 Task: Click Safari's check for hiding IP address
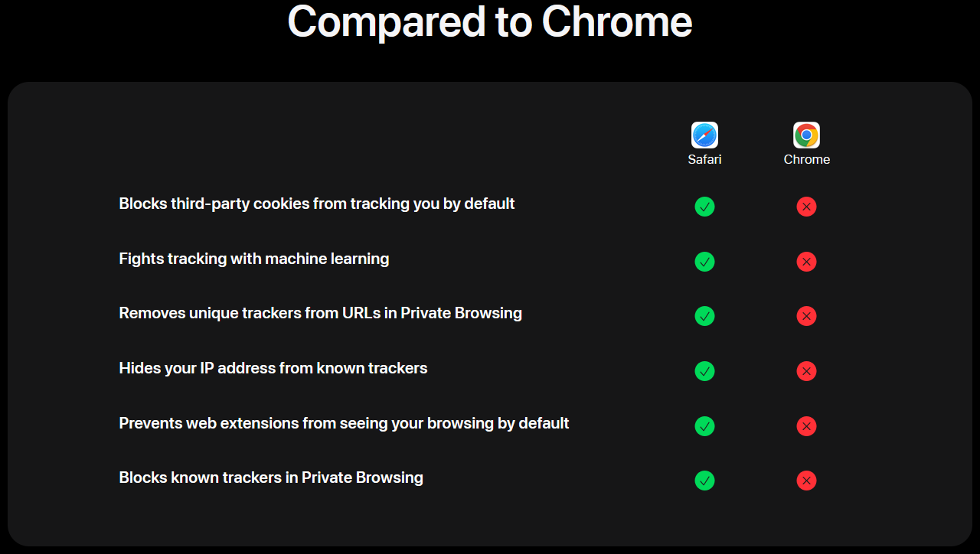click(x=704, y=371)
